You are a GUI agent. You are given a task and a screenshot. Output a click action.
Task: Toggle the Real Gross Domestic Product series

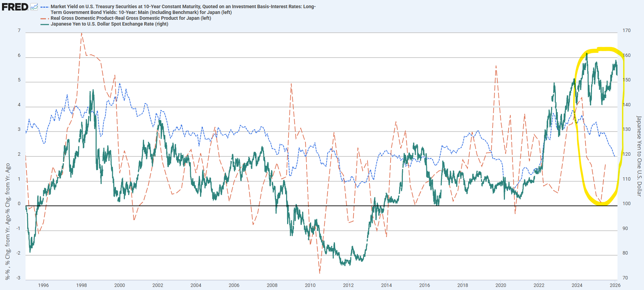click(131, 18)
